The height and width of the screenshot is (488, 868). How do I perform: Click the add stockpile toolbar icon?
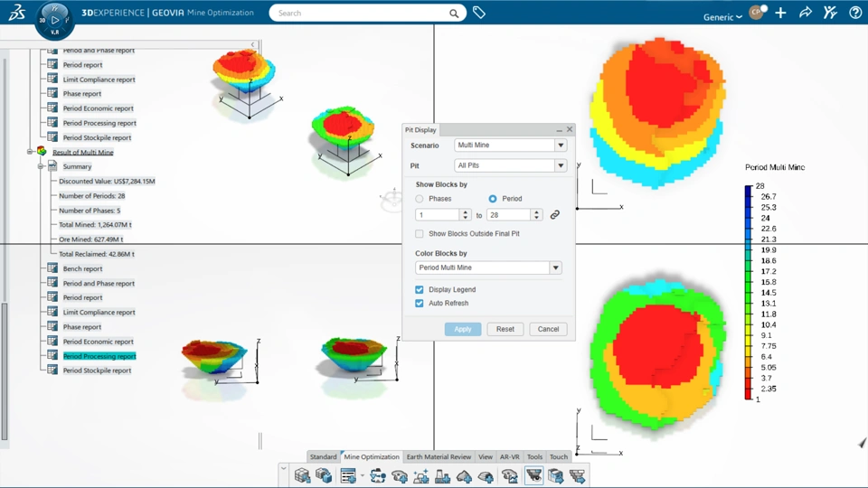(464, 475)
